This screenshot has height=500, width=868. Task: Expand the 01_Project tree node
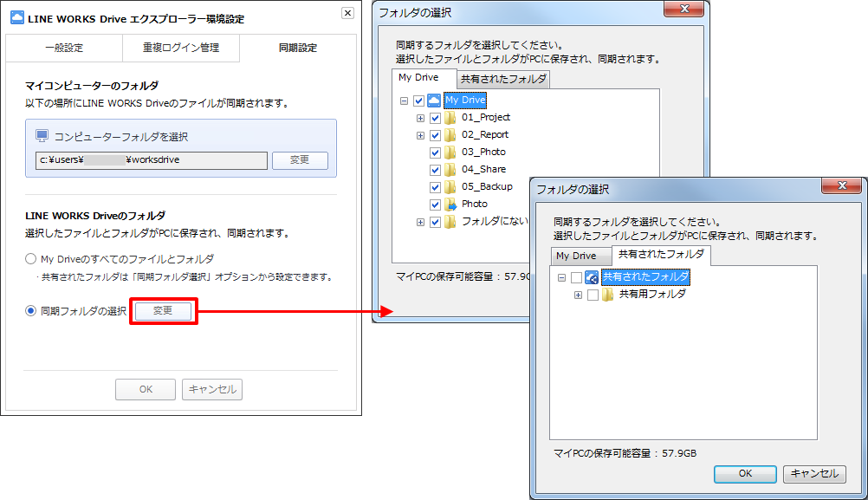(x=420, y=118)
